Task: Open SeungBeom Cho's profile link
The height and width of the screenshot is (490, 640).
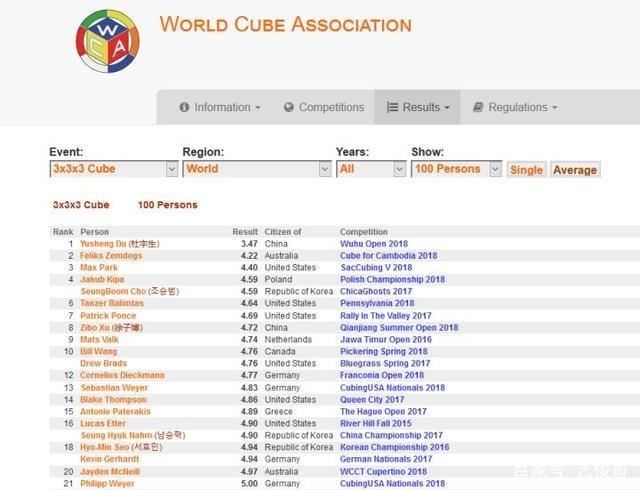Action: click(130, 291)
